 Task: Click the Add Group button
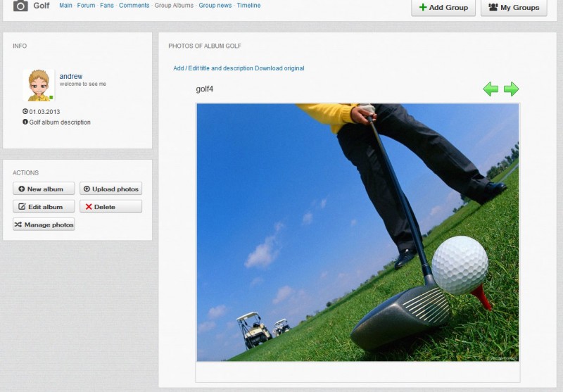[443, 8]
